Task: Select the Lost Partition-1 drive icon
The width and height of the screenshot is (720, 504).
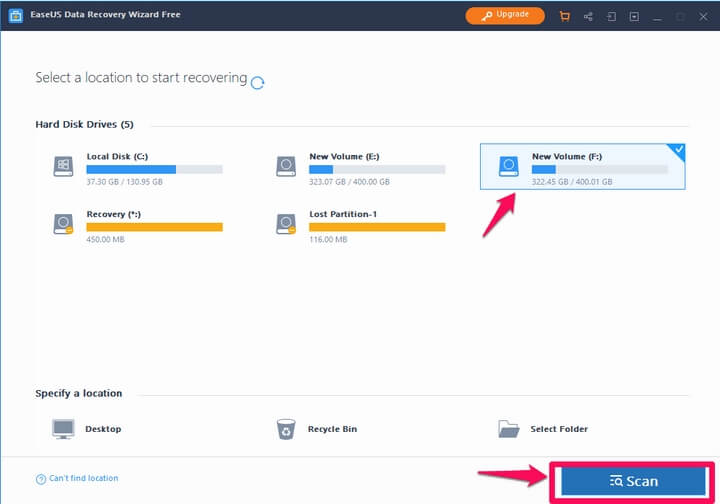Action: [286, 224]
